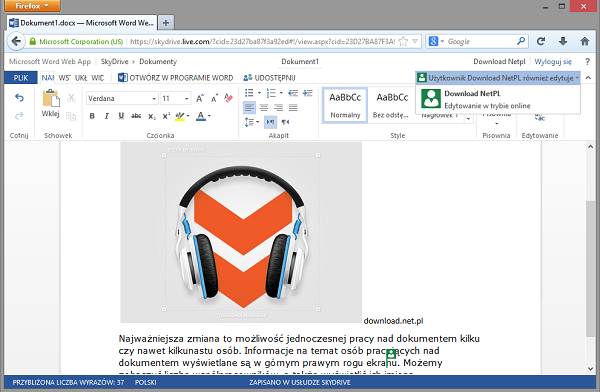Toggle subscript formatting
Image resolution: width=600 pixels, height=392 pixels.
pos(152,116)
